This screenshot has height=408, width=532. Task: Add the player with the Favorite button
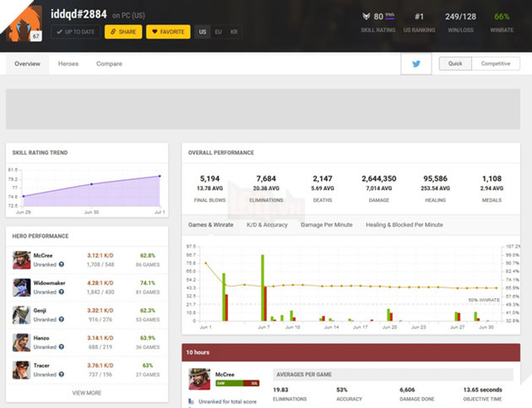pos(168,32)
